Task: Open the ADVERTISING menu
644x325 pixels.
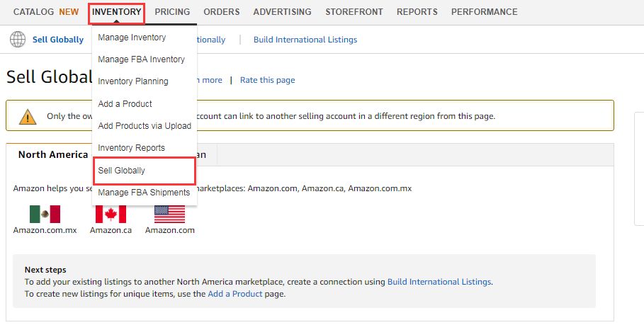Action: click(283, 12)
